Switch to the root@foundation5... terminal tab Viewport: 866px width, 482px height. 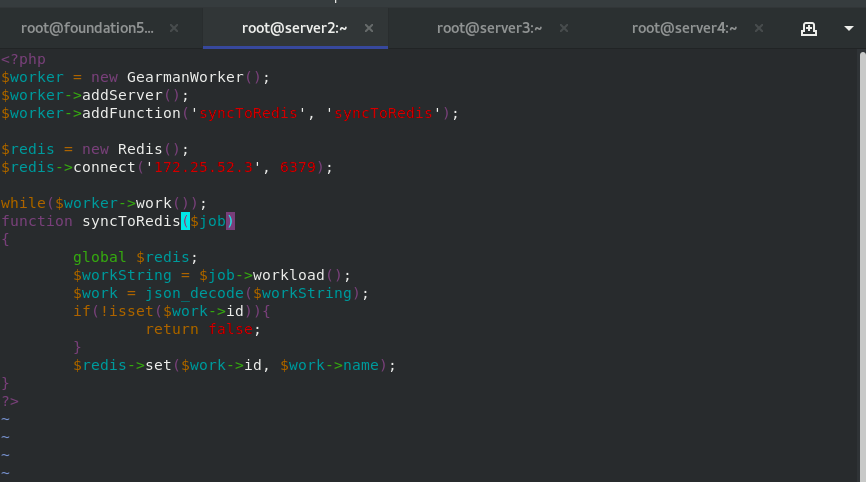click(87, 28)
